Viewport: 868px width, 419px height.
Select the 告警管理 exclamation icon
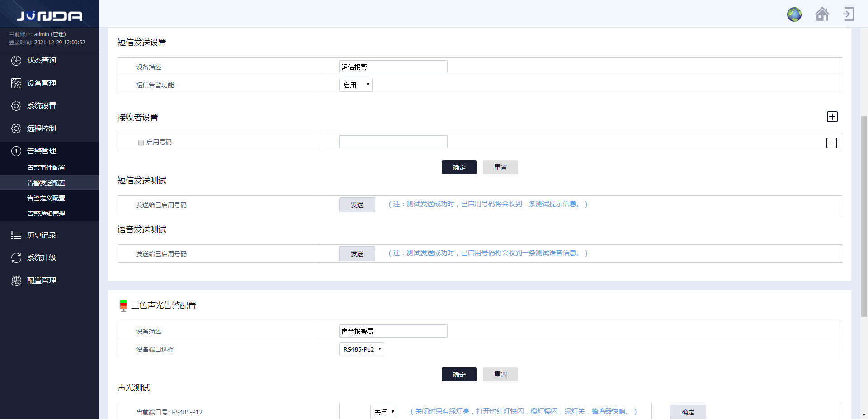point(16,151)
